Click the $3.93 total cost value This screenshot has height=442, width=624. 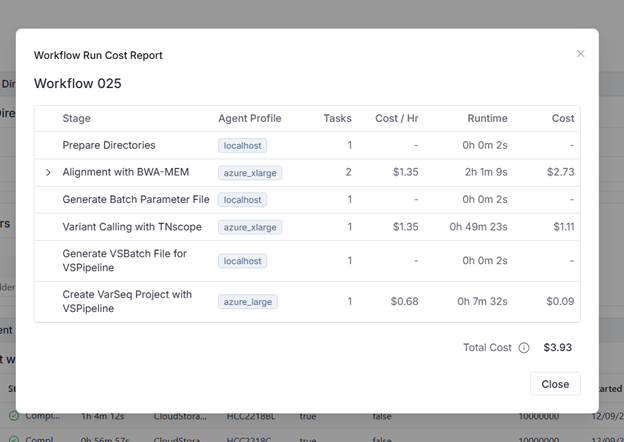(x=558, y=348)
